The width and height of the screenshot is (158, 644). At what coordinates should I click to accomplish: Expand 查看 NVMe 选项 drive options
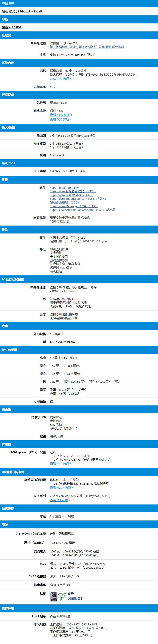(61, 487)
